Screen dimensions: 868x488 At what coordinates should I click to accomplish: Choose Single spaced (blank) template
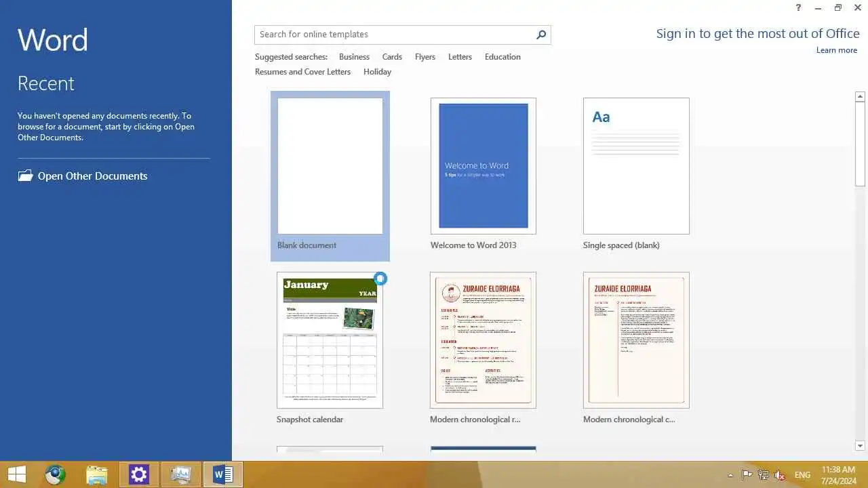coord(636,166)
